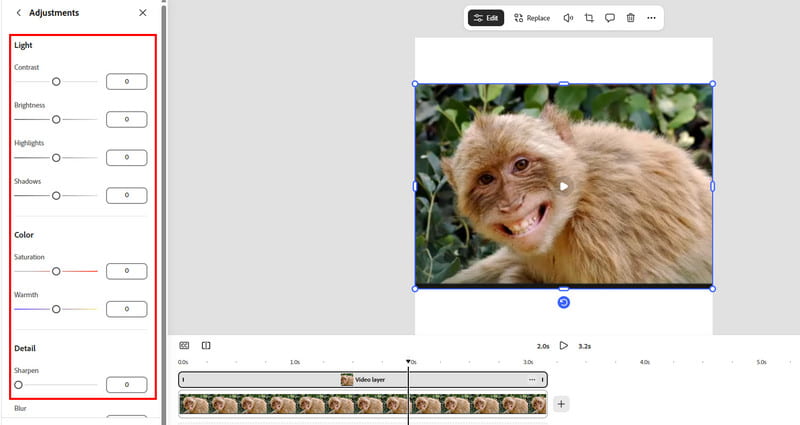
Task: Click the Brightness slider handle
Action: (56, 119)
